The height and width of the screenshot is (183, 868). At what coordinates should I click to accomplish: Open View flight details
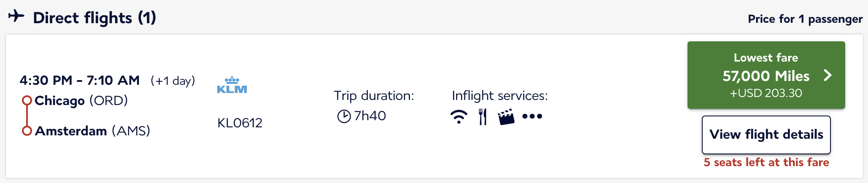[766, 135]
